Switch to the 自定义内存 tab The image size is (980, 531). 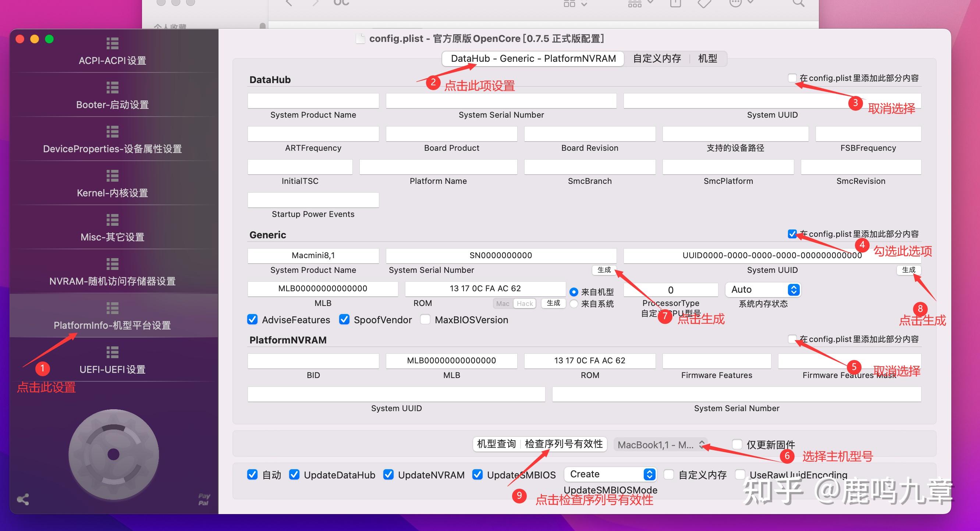[657, 58]
